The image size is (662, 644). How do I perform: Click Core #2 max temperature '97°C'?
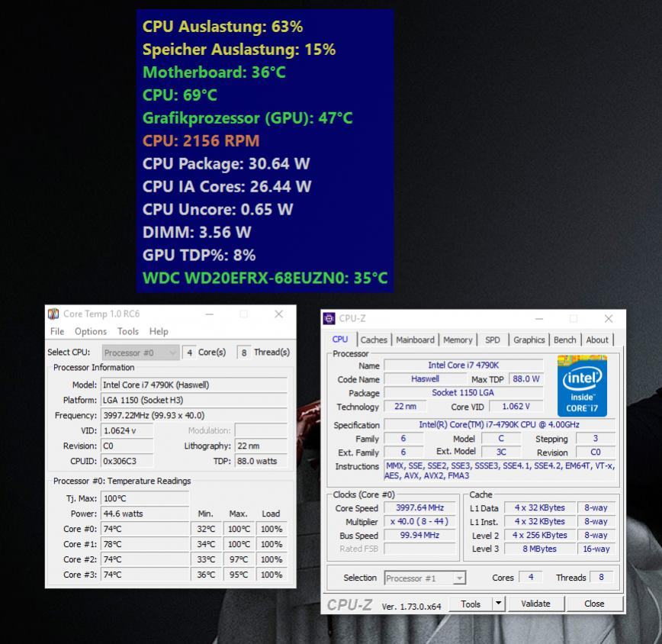pyautogui.click(x=239, y=559)
